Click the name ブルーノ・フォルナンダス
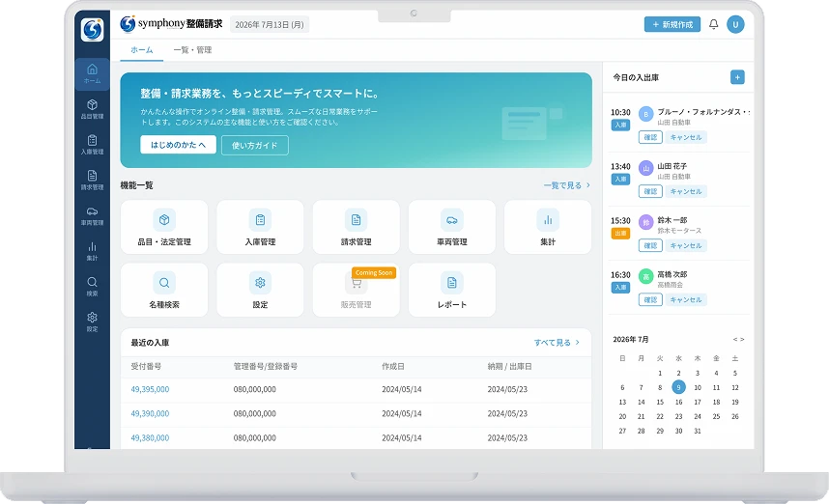 point(702,112)
